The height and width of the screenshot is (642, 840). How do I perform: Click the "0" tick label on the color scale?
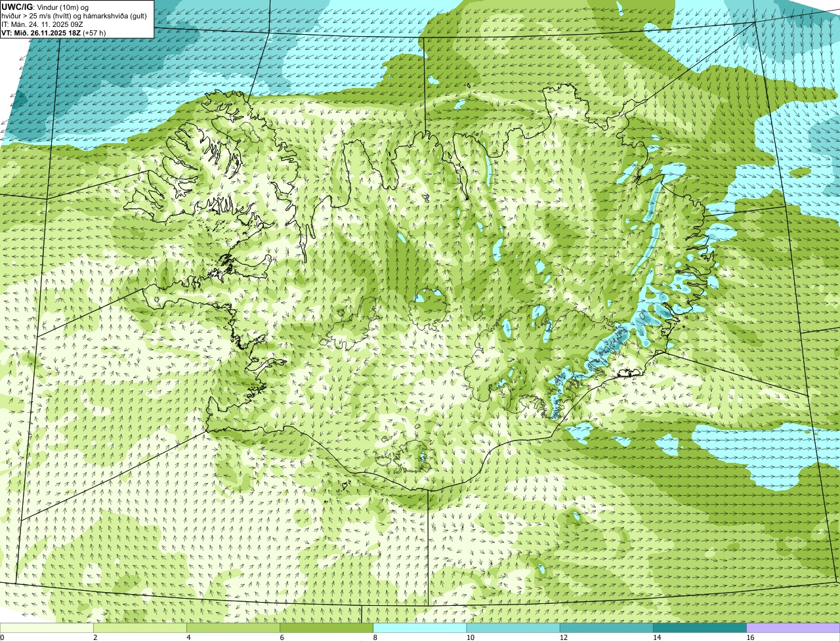point(2,637)
